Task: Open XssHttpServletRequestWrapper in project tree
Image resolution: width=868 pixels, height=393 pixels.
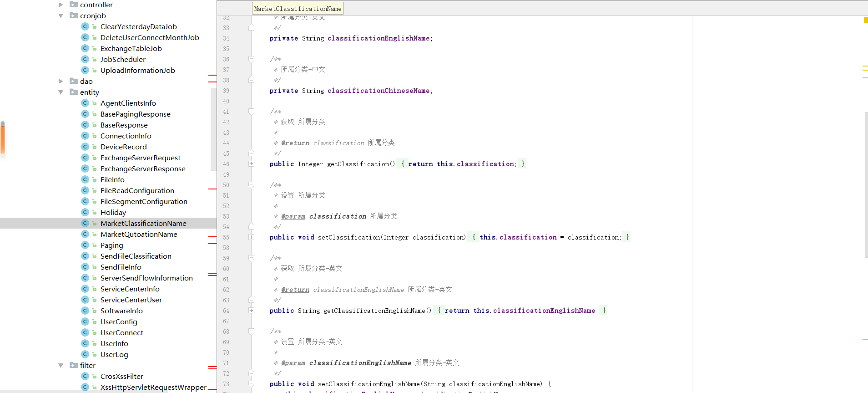Action: pos(153,387)
